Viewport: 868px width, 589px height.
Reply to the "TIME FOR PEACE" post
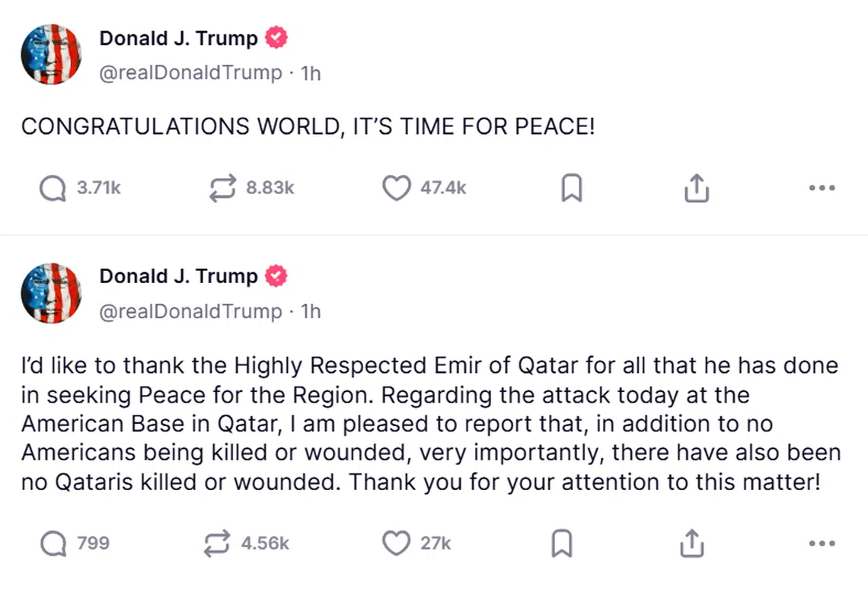click(x=53, y=188)
